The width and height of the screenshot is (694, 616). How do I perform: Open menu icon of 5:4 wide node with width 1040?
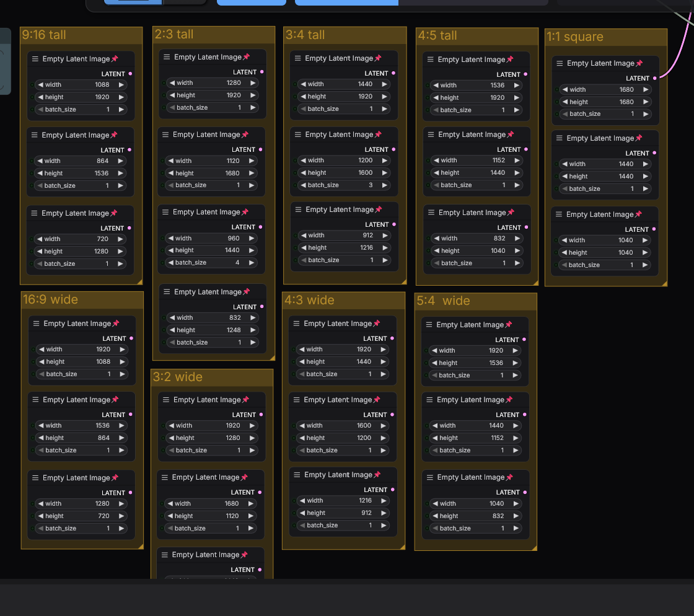430,477
